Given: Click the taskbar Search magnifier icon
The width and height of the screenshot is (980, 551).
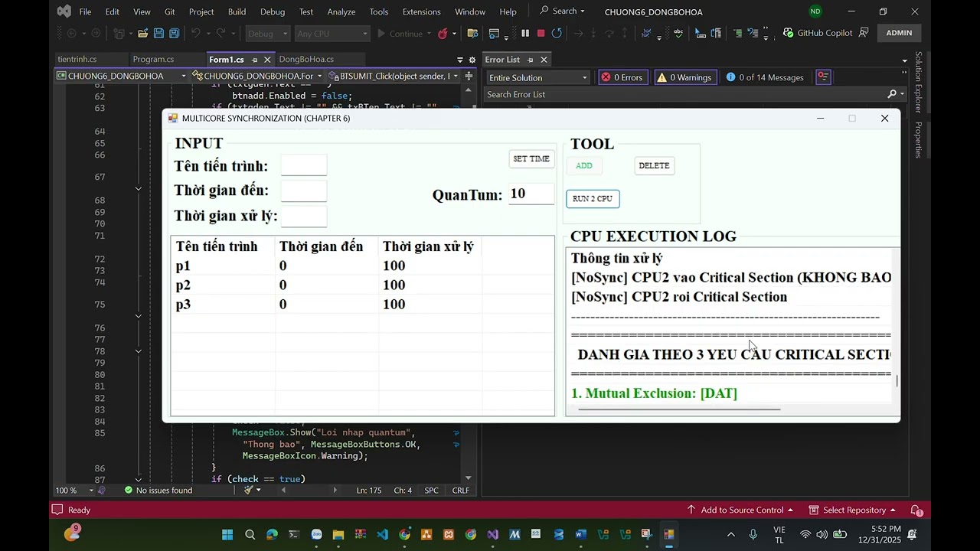Looking at the screenshot, I should (x=250, y=534).
